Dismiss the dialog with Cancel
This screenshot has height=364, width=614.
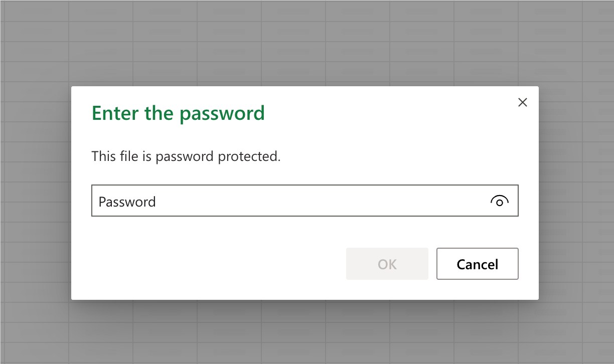coord(477,264)
